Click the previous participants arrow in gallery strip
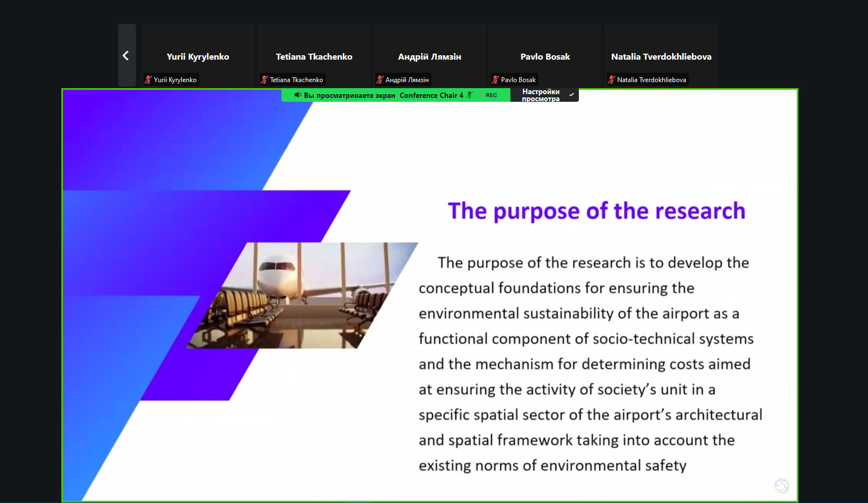 (126, 55)
